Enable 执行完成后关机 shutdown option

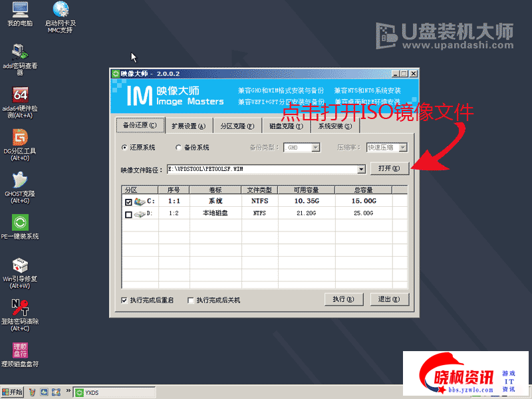click(x=192, y=299)
